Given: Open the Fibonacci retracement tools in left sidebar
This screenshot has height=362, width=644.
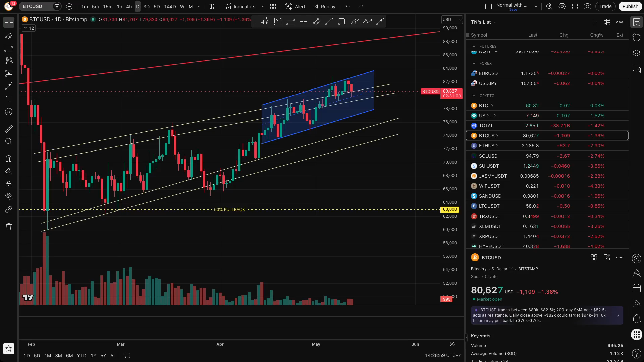Looking at the screenshot, I should coord(9,48).
